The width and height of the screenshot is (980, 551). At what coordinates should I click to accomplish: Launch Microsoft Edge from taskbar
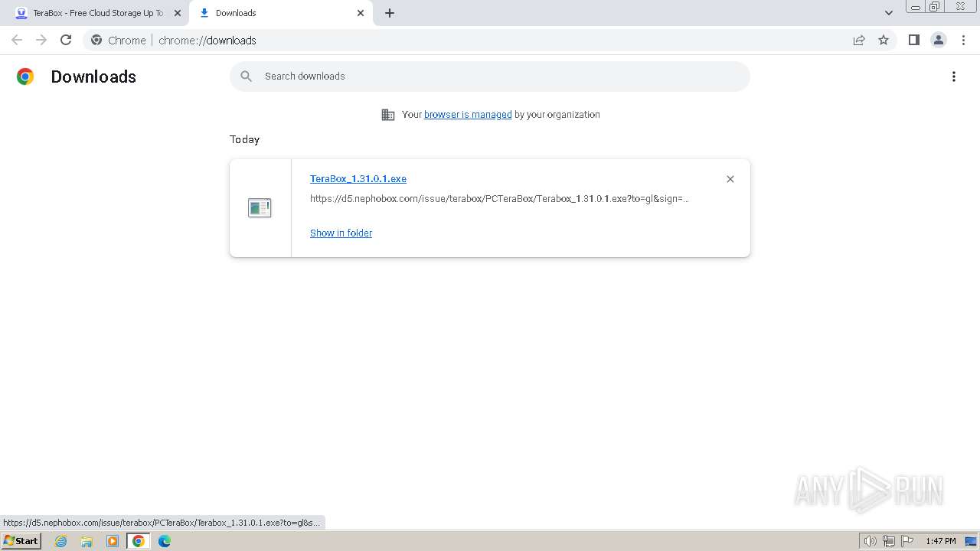(165, 541)
